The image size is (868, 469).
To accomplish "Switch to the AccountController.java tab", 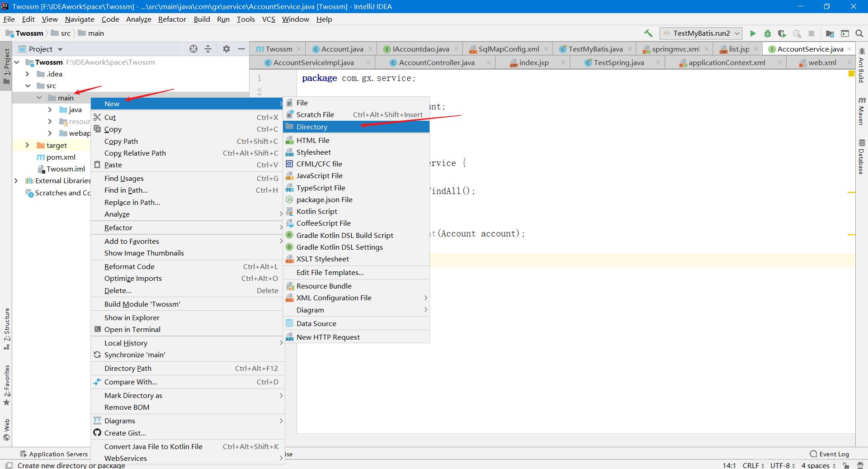I will [x=436, y=63].
